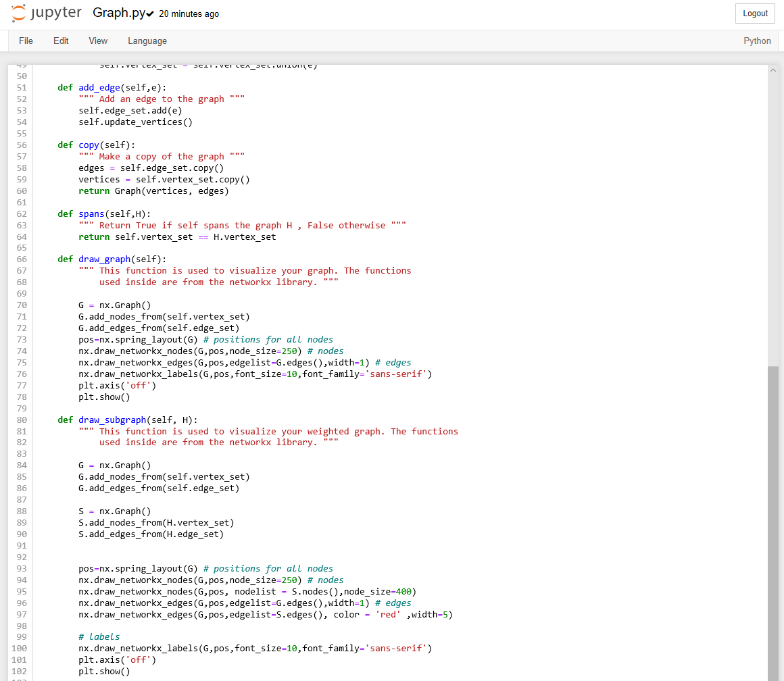Click the '# labels' comment
Viewport: 784px width, 681px height.
pos(99,637)
